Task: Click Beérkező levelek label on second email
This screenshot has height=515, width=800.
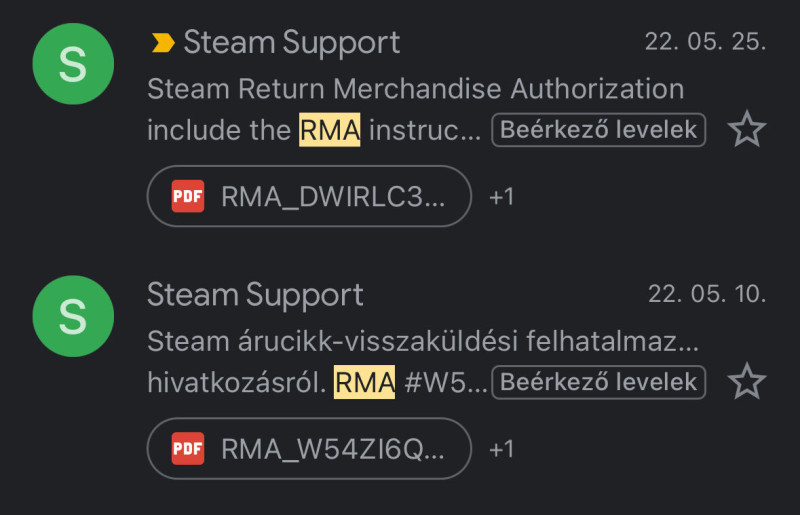Action: (598, 382)
